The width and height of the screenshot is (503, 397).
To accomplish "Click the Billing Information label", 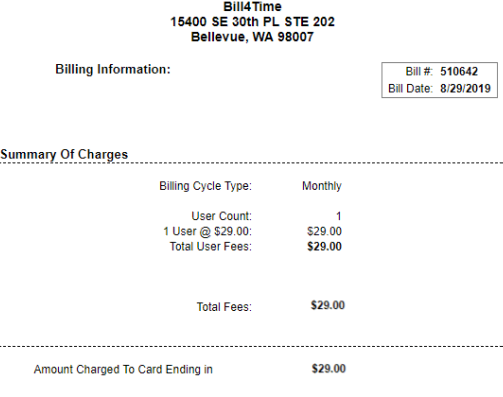I will pyautogui.click(x=113, y=69).
